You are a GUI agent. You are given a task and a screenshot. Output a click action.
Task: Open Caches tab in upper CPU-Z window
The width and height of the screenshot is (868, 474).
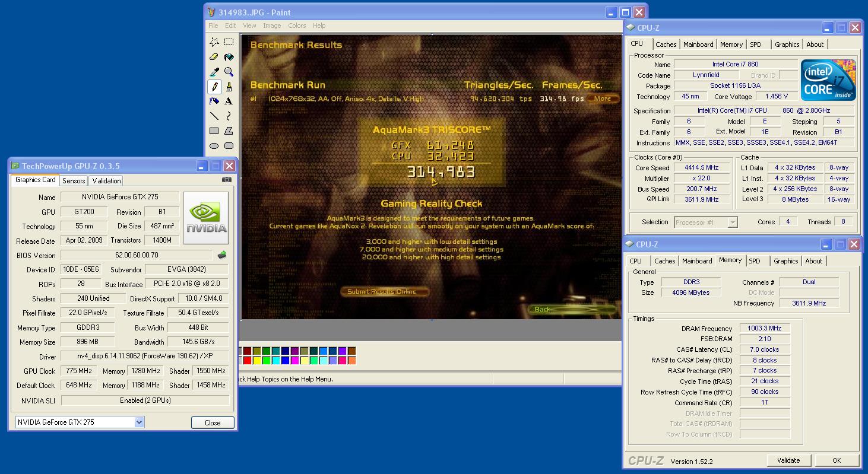point(666,44)
